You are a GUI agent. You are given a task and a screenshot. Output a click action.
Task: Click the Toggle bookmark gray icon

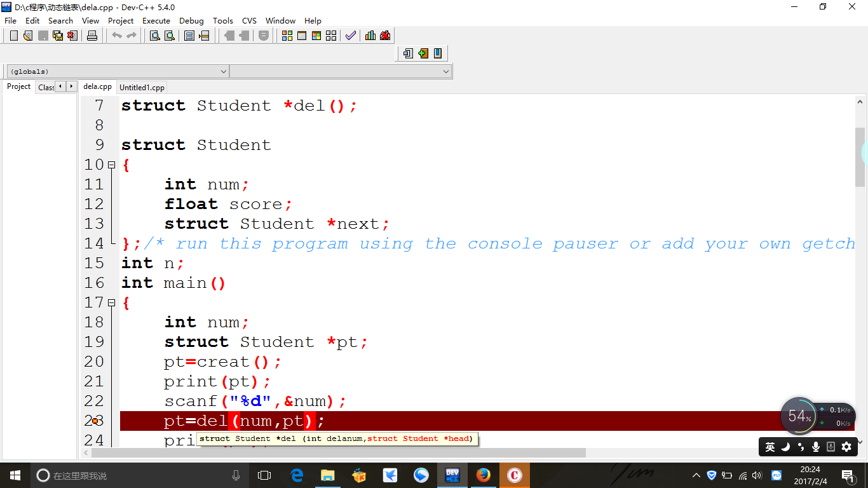229,36
